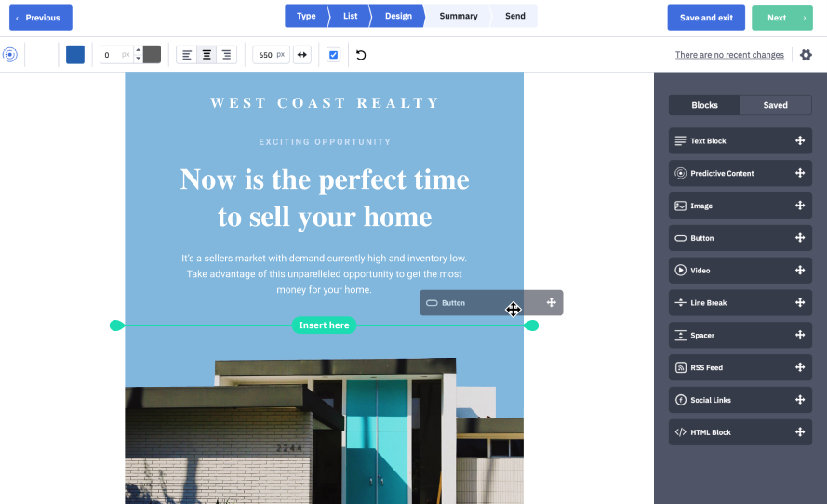Go to the Type step
Image resolution: width=827 pixels, height=504 pixels.
point(306,16)
